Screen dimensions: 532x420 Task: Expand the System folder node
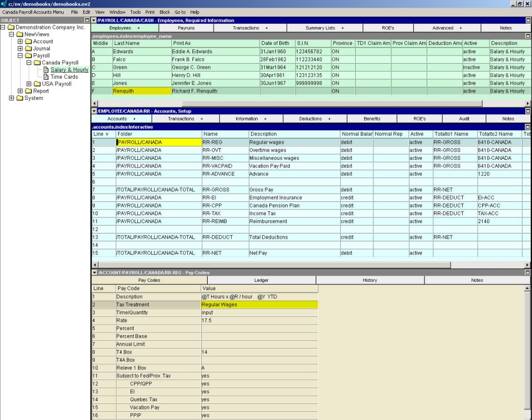point(12,99)
